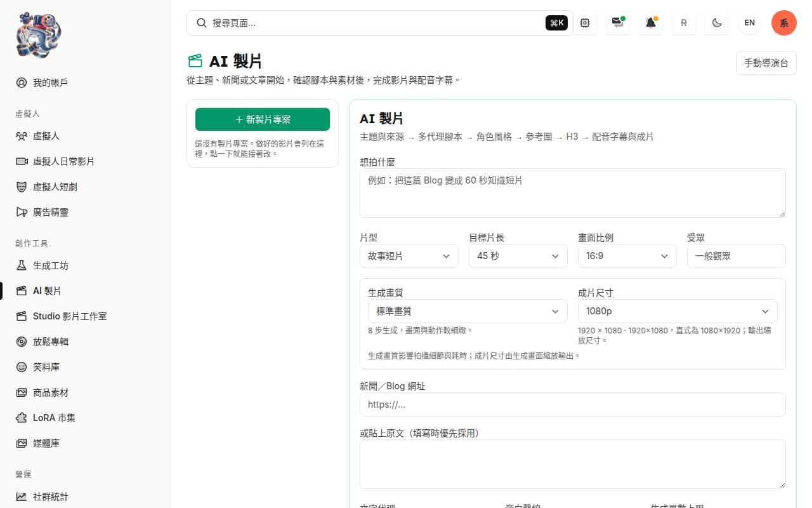The width and height of the screenshot is (812, 508).
Task: Toggle dark mode with the moon icon
Action: coord(717,23)
